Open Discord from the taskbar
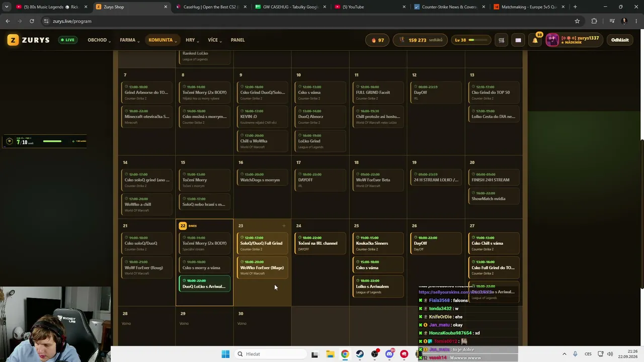Screen dimensions: 644x362 click(x=389, y=354)
